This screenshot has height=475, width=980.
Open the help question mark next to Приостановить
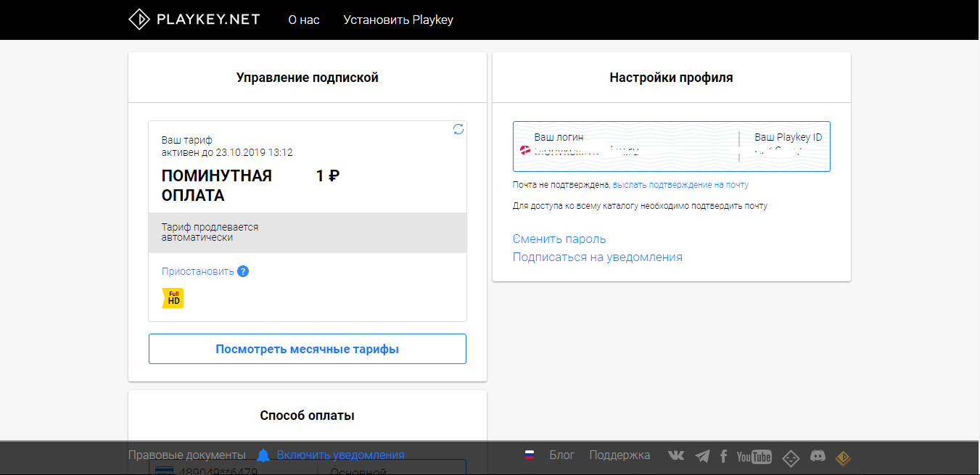pyautogui.click(x=244, y=271)
